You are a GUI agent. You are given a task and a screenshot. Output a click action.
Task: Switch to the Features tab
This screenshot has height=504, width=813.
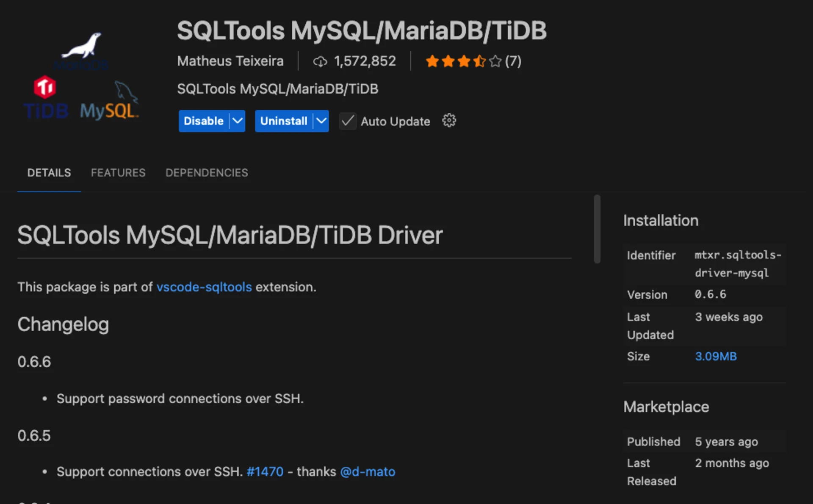tap(118, 173)
